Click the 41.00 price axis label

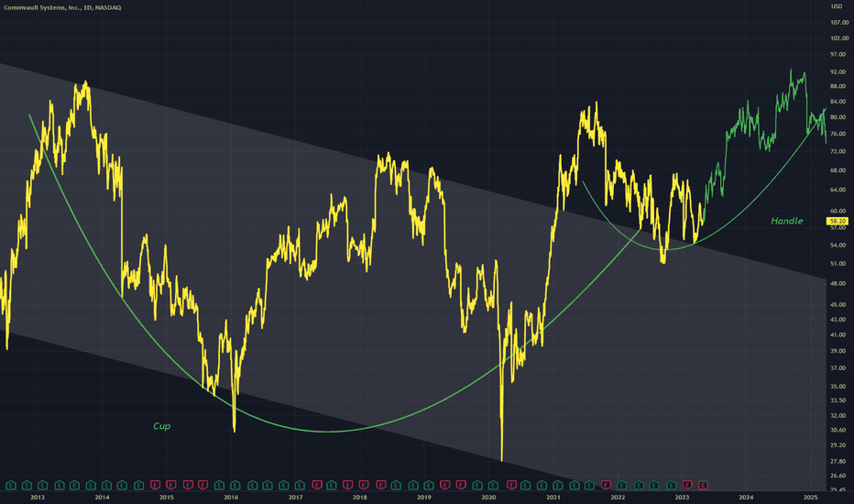(x=839, y=334)
